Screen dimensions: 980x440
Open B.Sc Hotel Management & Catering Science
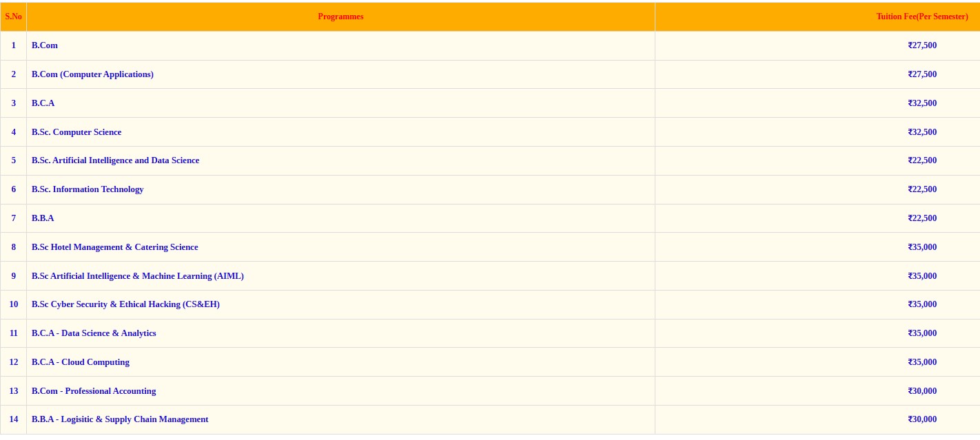pos(114,247)
